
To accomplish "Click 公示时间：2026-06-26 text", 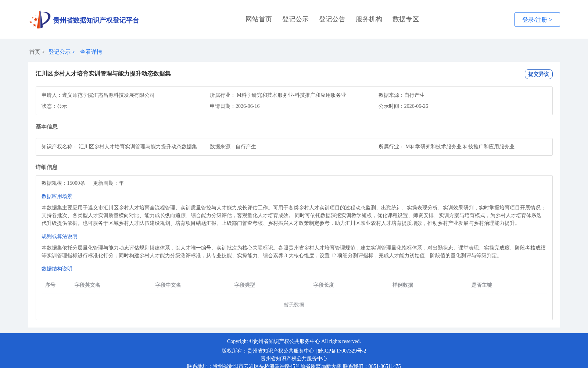I will (404, 106).
